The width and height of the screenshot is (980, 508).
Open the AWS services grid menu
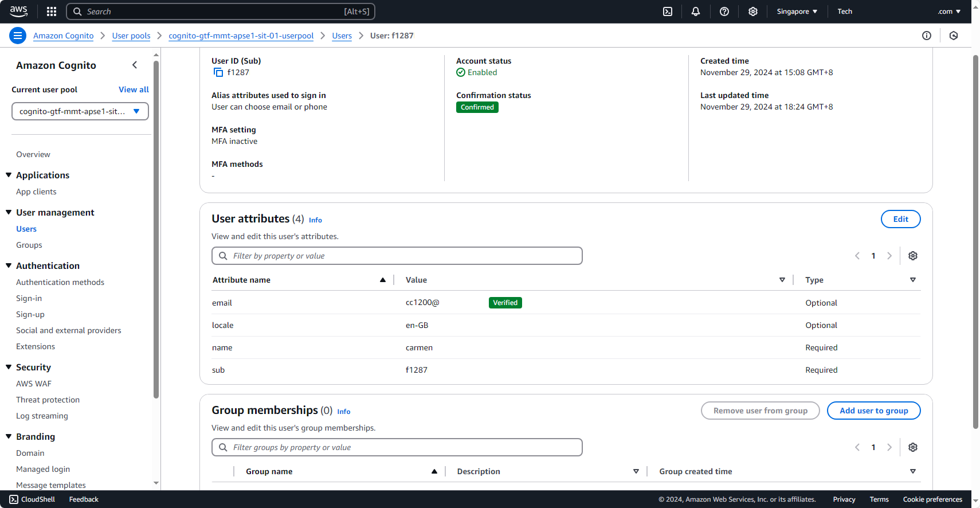pos(52,11)
